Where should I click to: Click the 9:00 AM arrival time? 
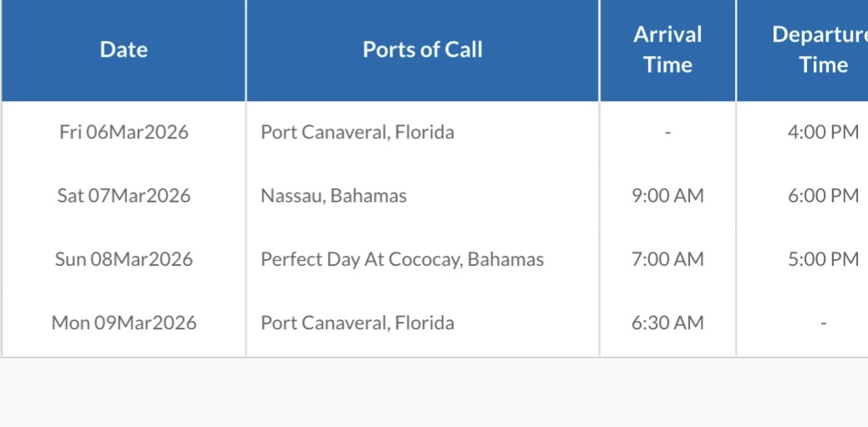tap(667, 196)
